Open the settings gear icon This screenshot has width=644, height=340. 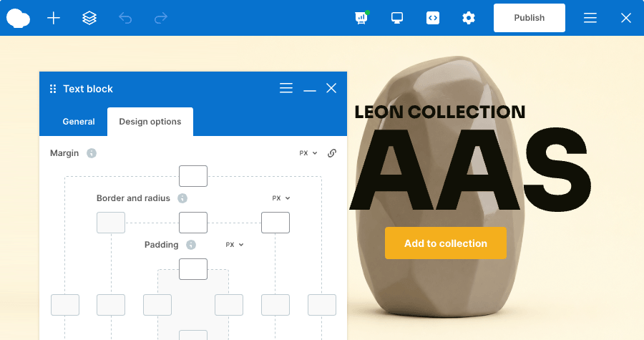pyautogui.click(x=468, y=18)
